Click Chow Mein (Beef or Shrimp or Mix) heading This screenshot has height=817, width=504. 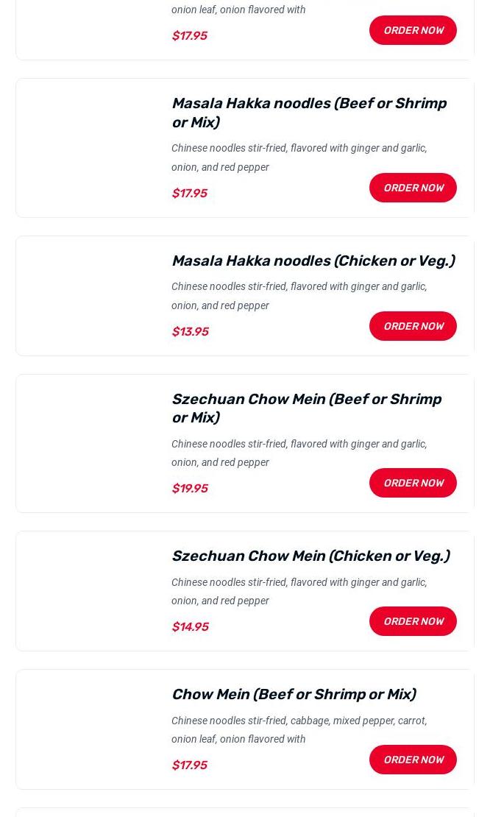[293, 694]
